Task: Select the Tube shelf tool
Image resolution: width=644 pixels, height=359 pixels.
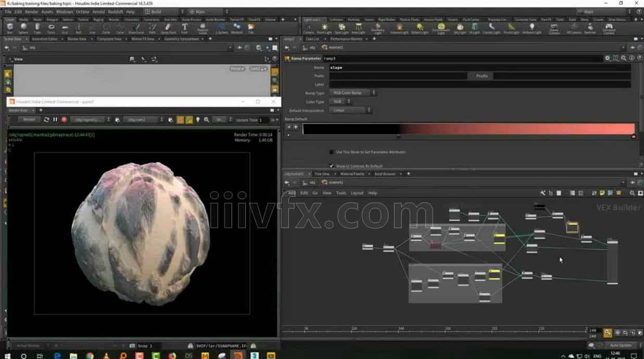Action: (37, 28)
